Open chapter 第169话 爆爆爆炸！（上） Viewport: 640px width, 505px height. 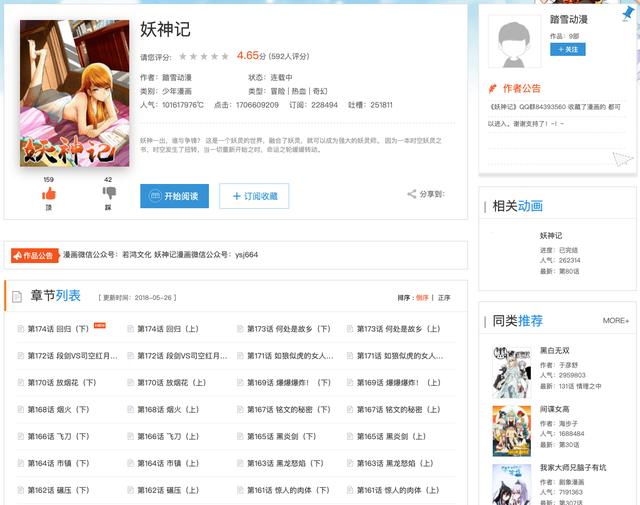(x=399, y=383)
